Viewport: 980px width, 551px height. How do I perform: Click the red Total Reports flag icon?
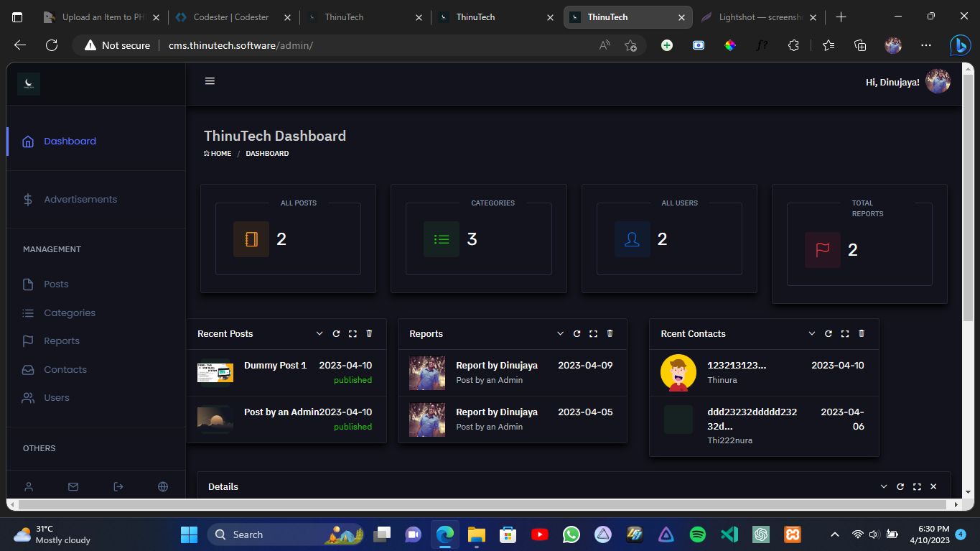[823, 250]
